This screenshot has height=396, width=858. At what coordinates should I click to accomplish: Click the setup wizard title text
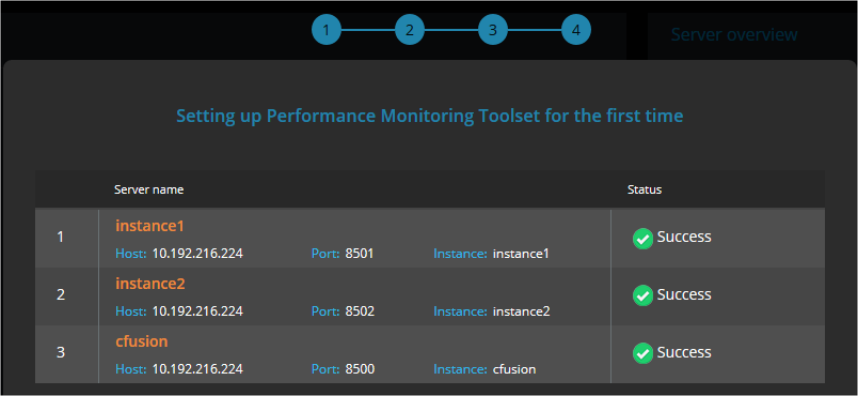pos(430,116)
